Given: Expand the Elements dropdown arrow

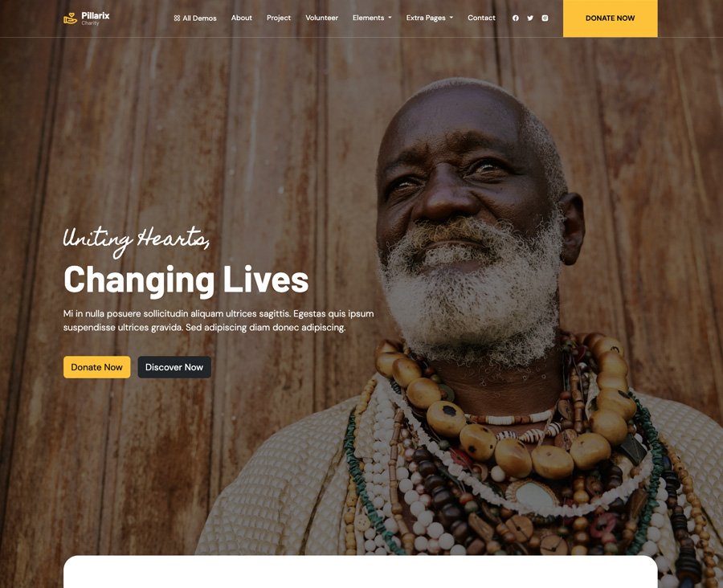Looking at the screenshot, I should tap(390, 18).
